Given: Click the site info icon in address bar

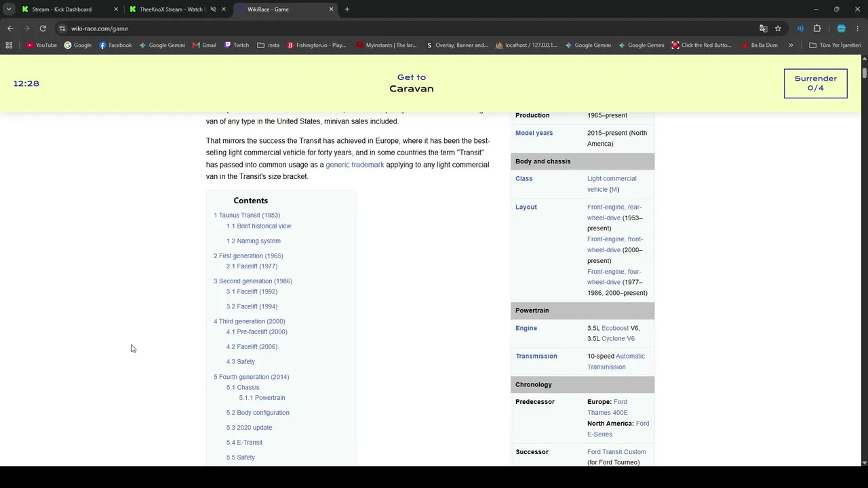Looking at the screenshot, I should pos(62,28).
